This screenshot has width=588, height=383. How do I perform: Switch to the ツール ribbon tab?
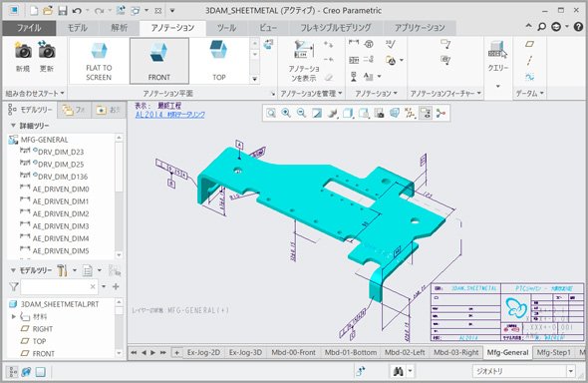[x=227, y=28]
